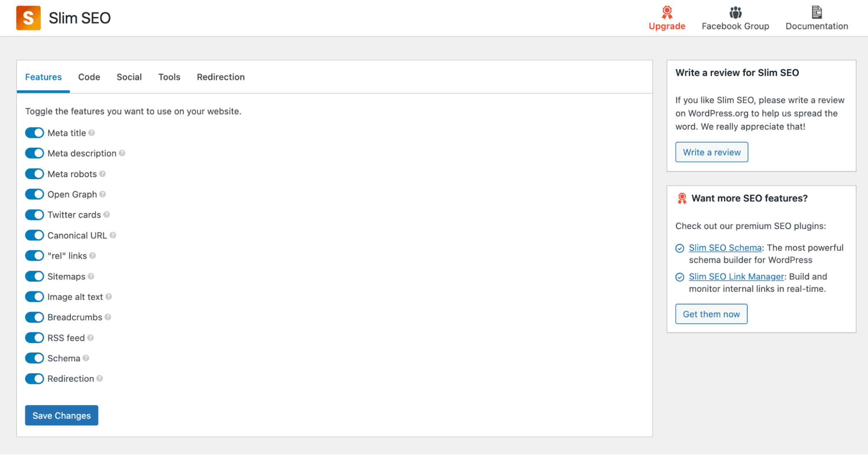Disable the Breadcrumbs switch
This screenshot has height=455, width=868.
click(x=34, y=317)
